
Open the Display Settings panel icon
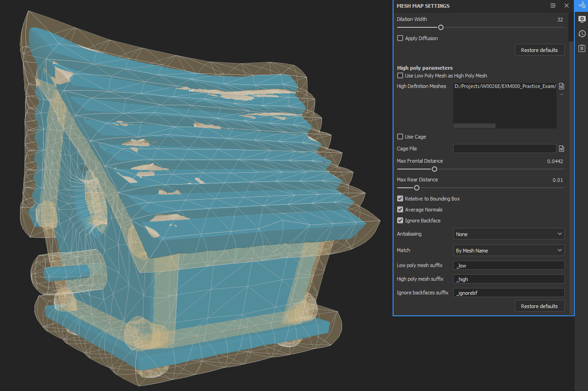tap(582, 19)
